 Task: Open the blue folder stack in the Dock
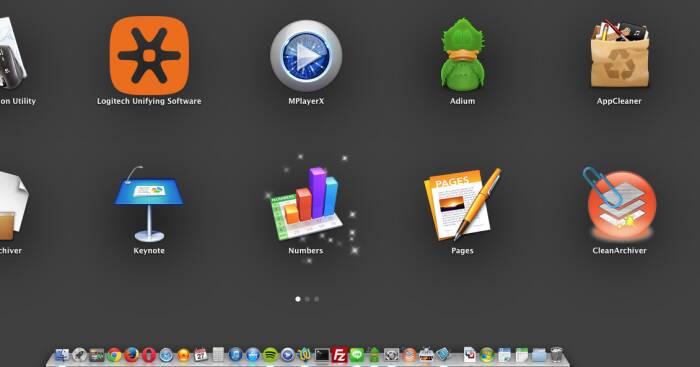pos(539,355)
